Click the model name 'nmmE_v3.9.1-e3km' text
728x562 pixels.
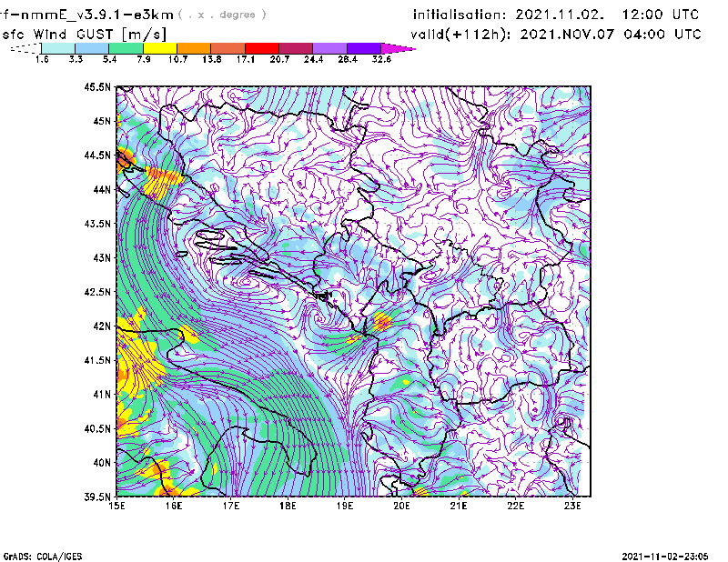point(97,15)
